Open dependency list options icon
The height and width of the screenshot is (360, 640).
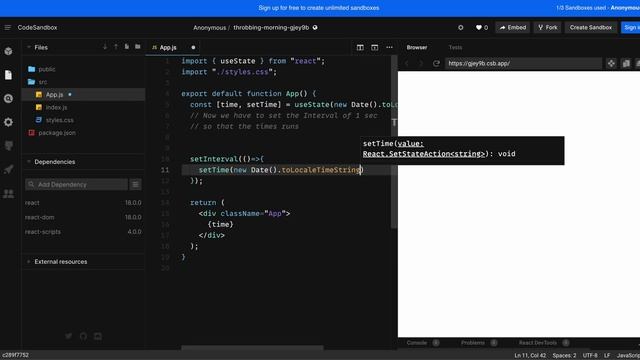point(136,184)
